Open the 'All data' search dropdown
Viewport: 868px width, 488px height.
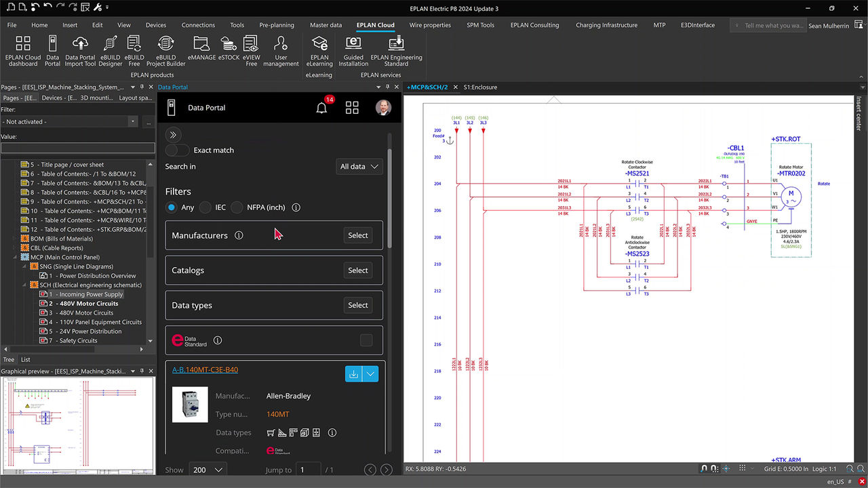[x=358, y=166]
